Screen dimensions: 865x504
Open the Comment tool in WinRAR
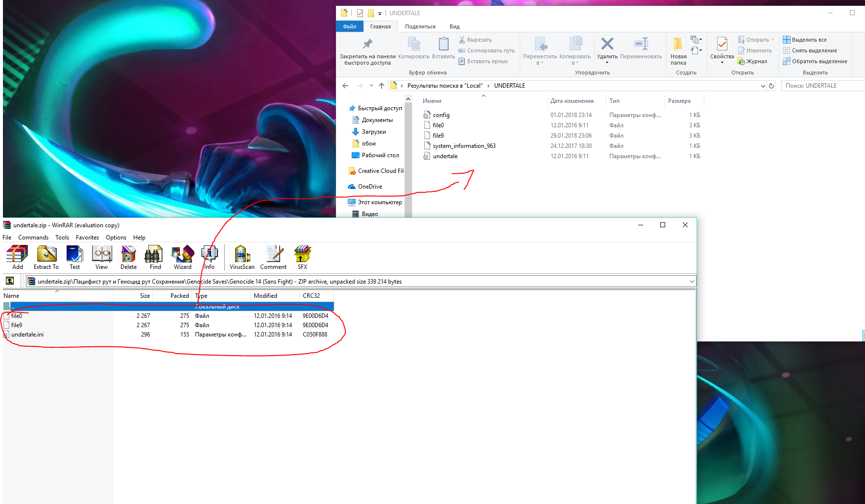(x=273, y=257)
